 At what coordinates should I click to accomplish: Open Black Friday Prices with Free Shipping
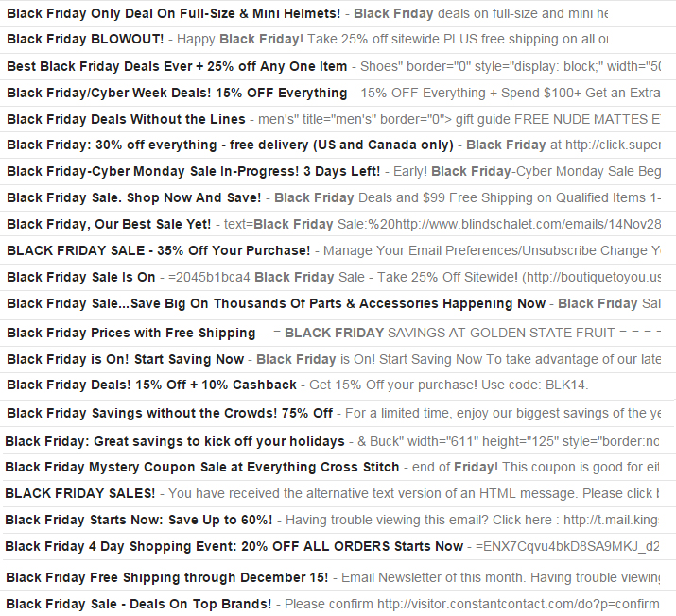[x=130, y=333]
